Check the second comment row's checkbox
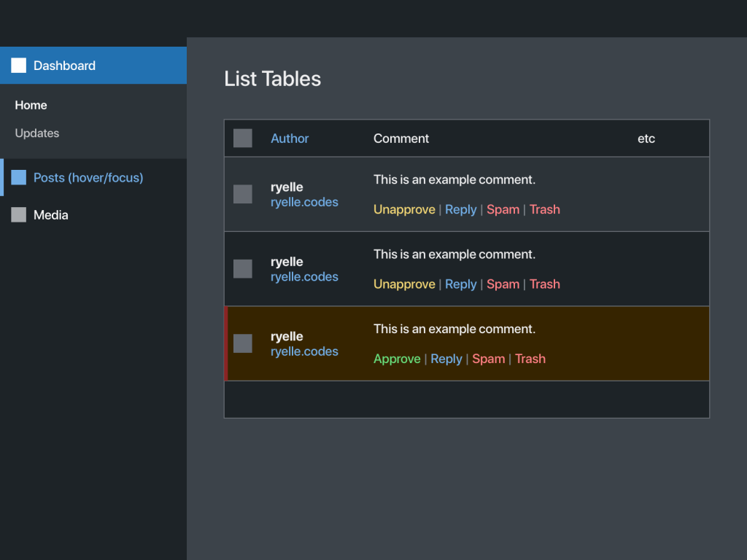Screen dimensions: 747x560 pyautogui.click(x=242, y=268)
